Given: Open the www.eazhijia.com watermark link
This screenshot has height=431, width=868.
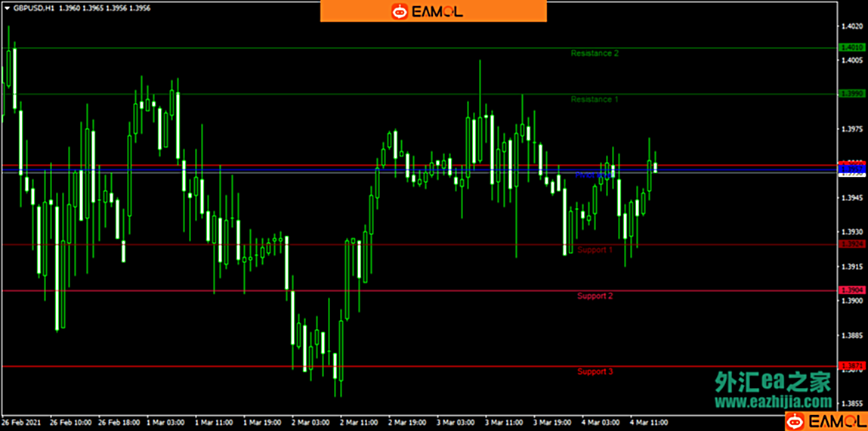Looking at the screenshot, I should click(x=774, y=402).
